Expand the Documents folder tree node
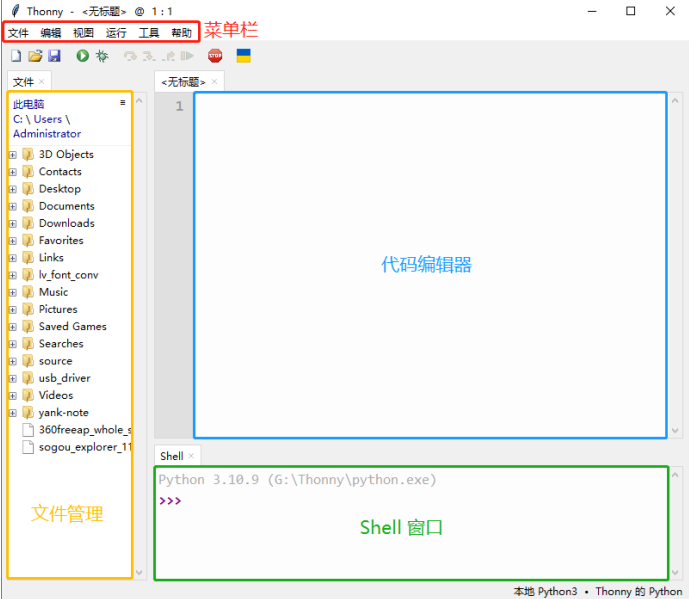The width and height of the screenshot is (689, 599). (x=13, y=206)
